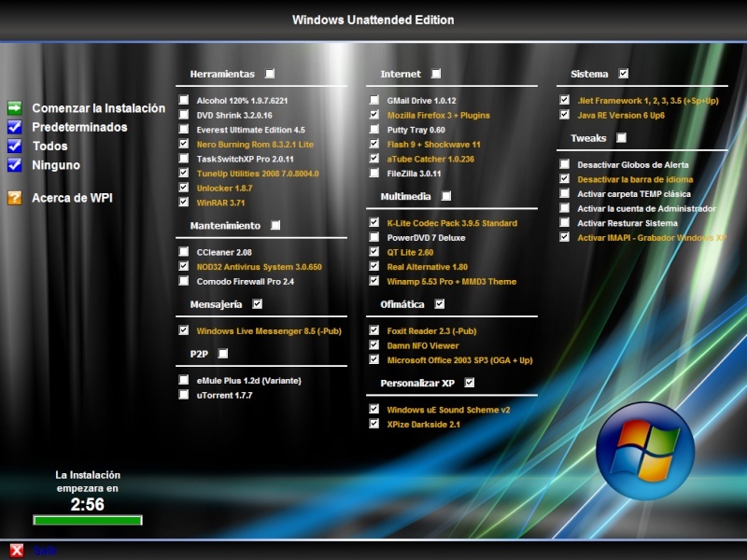
Task: Click the Windows logo orb
Action: point(645,451)
